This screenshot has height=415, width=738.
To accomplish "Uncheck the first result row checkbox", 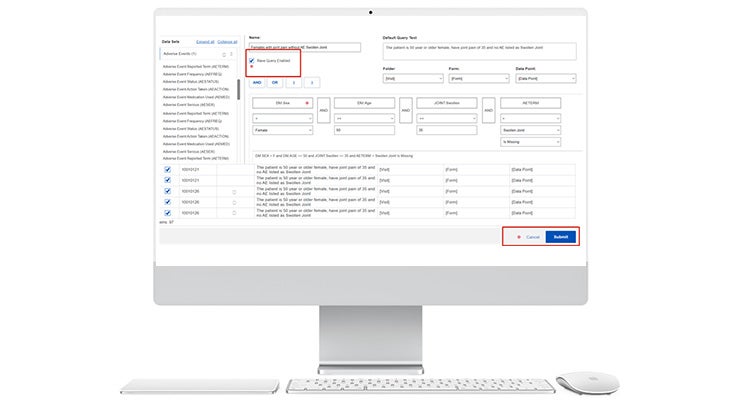I will pos(168,169).
